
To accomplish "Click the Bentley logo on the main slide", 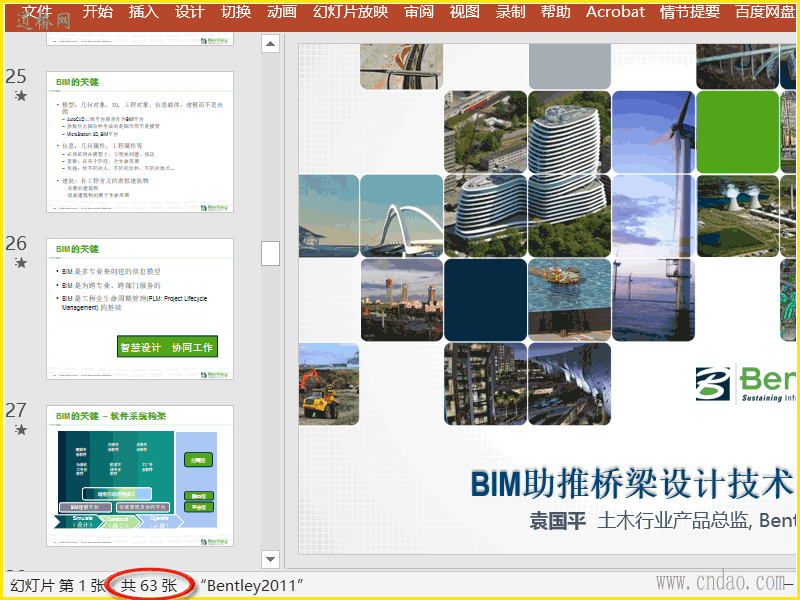I will point(745,383).
